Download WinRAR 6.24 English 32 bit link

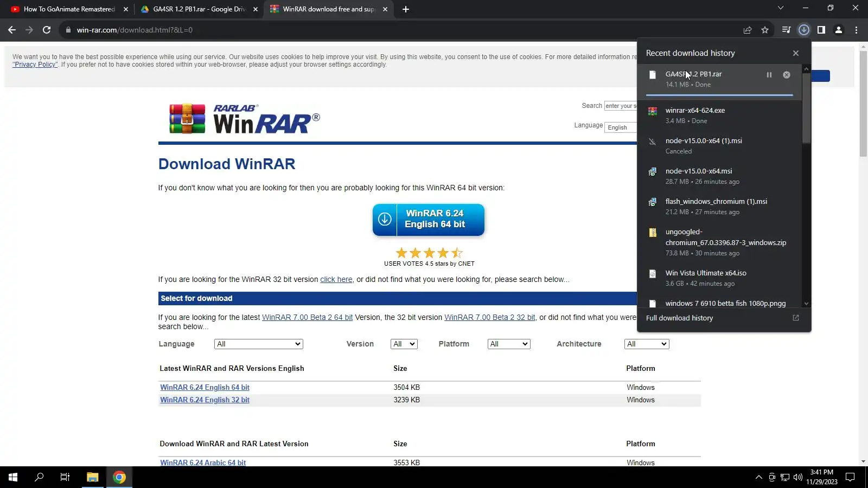coord(205,400)
